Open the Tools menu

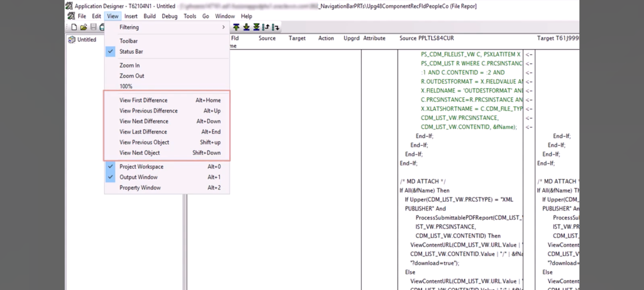tap(190, 16)
